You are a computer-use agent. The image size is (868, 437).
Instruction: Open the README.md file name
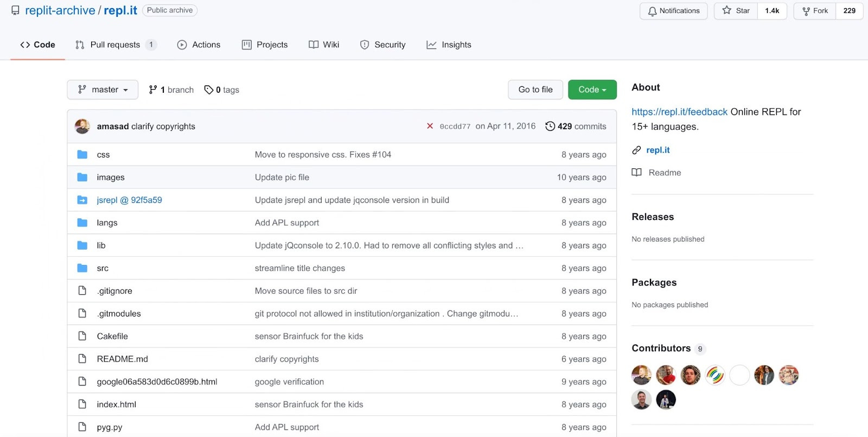[122, 359]
